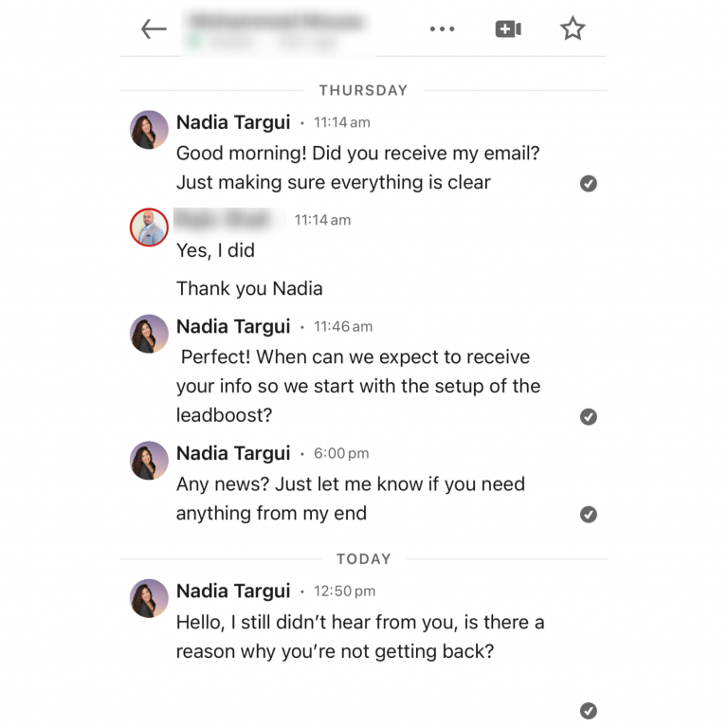Open Nadia Targui's name on the first message
The height and width of the screenshot is (728, 728).
click(233, 122)
